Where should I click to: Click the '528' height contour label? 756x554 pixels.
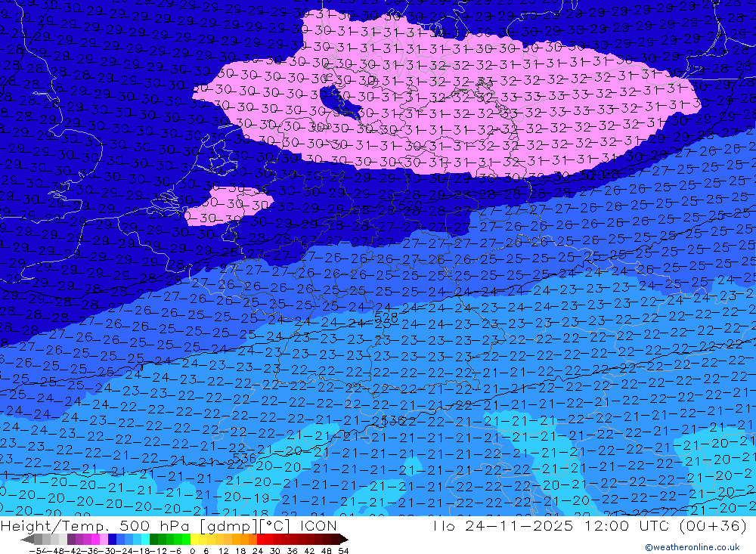[386, 317]
